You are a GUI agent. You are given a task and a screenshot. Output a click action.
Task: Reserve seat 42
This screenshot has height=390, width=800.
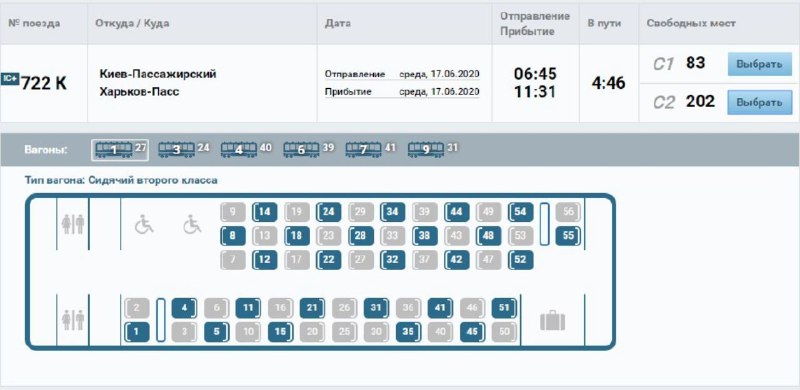457,260
